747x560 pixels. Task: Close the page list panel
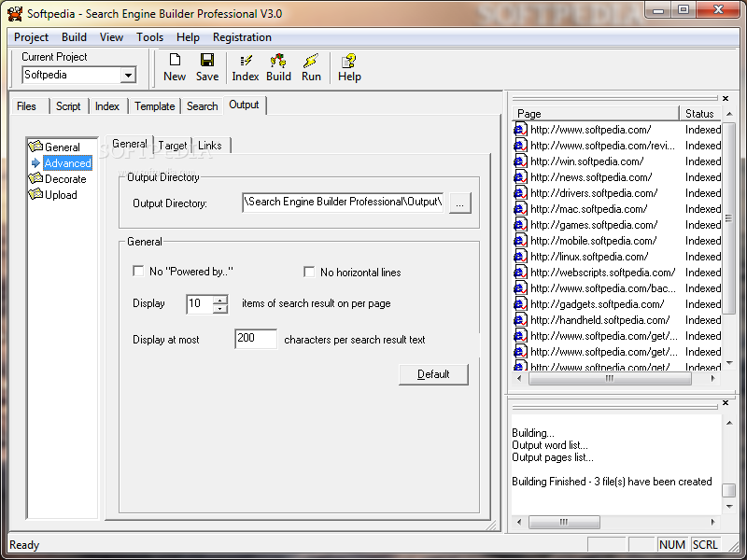726,98
